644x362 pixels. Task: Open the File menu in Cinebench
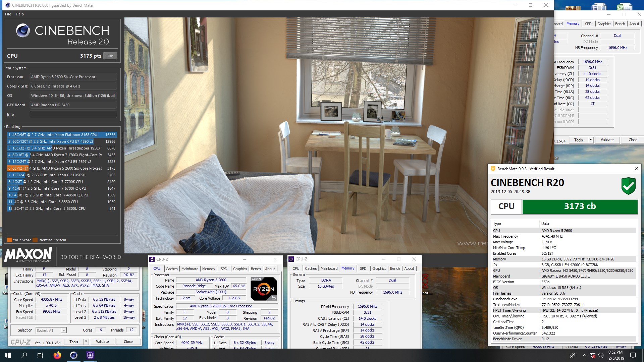coord(8,14)
